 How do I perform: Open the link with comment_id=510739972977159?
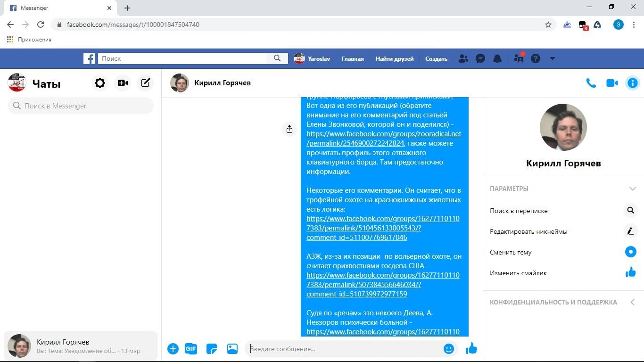383,285
